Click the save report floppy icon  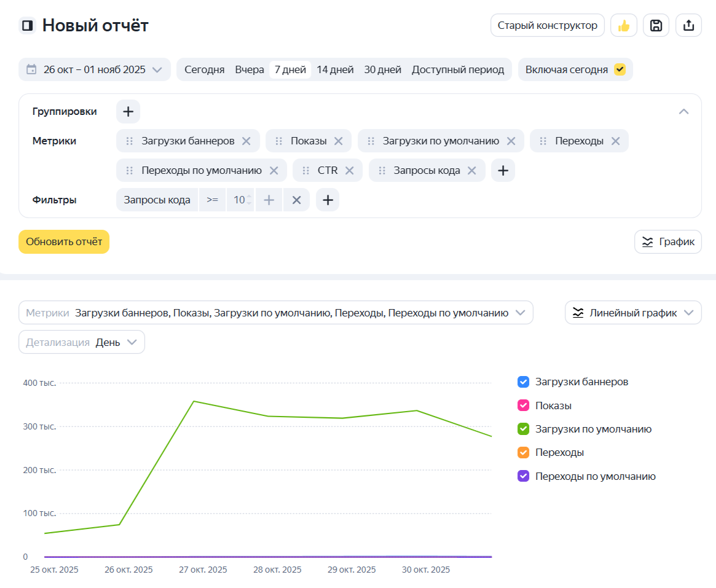(x=656, y=26)
